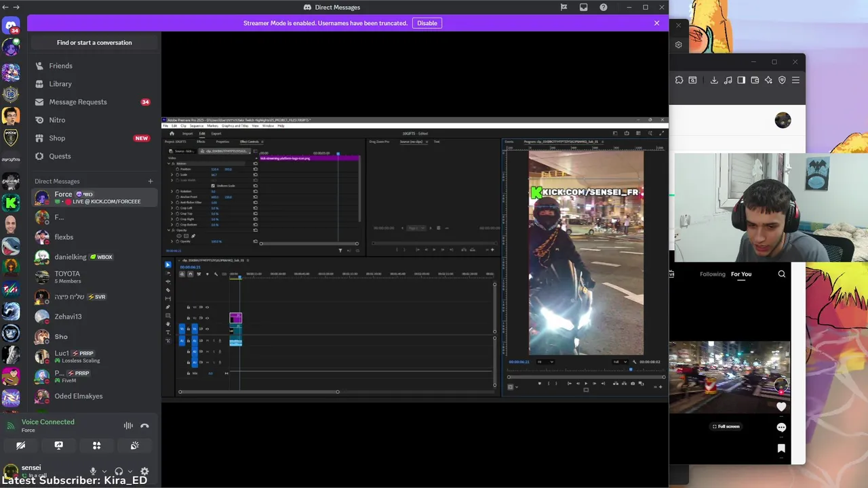Switch to TikTok Following tab
Viewport: 868px width, 488px height.
713,274
